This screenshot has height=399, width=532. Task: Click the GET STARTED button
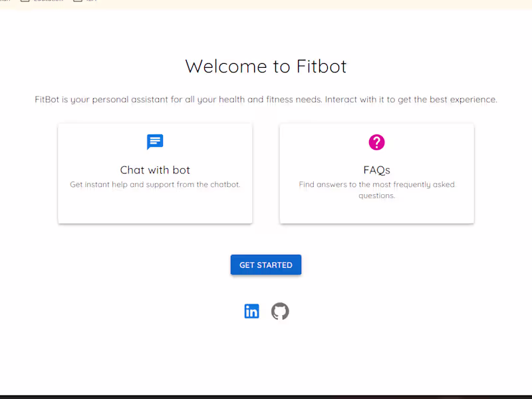(x=266, y=265)
